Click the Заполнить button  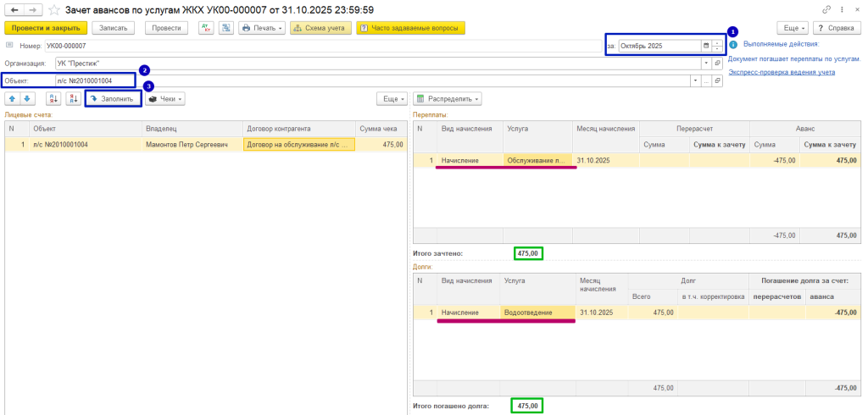(112, 98)
